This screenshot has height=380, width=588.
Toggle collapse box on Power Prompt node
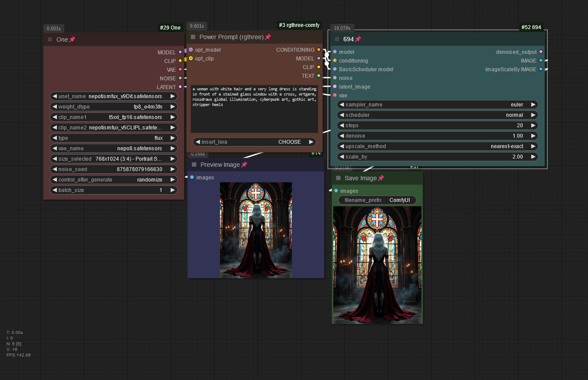coord(193,37)
